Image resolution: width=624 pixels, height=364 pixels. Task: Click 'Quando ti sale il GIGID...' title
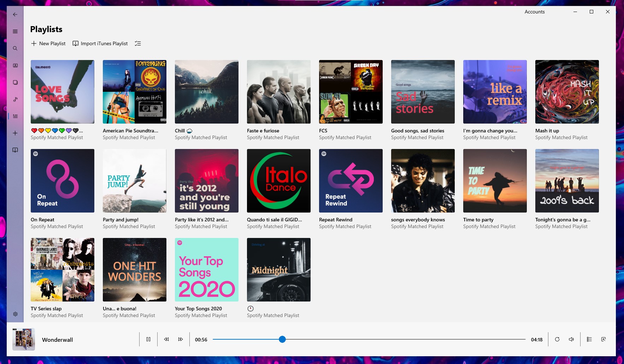274,220
